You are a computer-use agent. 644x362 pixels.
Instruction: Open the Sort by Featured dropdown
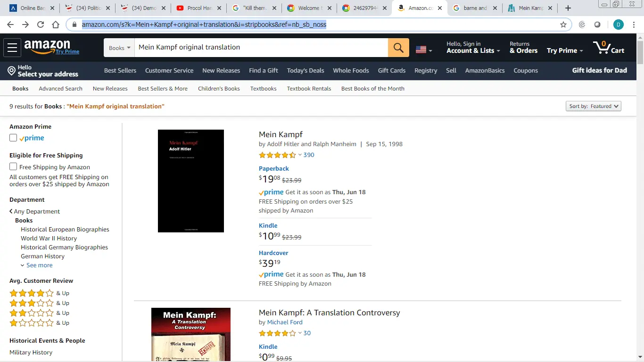[594, 106]
